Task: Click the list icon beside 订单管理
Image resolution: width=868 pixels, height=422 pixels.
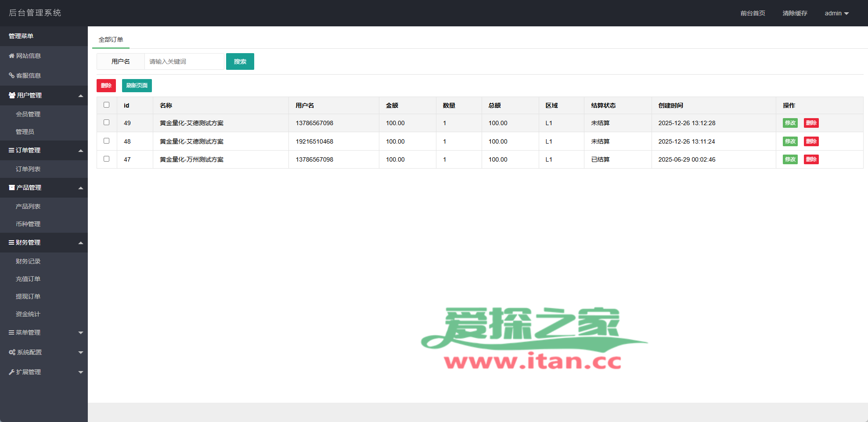Action: point(11,150)
